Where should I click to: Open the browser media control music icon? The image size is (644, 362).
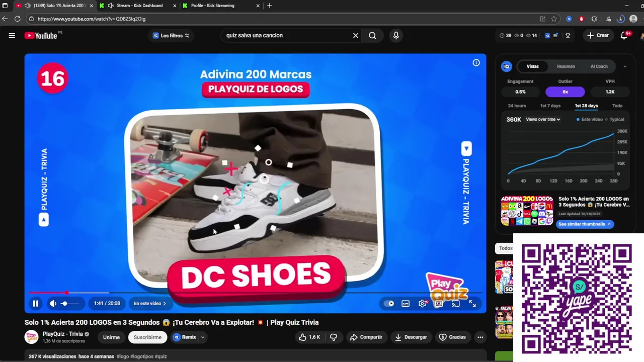pos(608,19)
